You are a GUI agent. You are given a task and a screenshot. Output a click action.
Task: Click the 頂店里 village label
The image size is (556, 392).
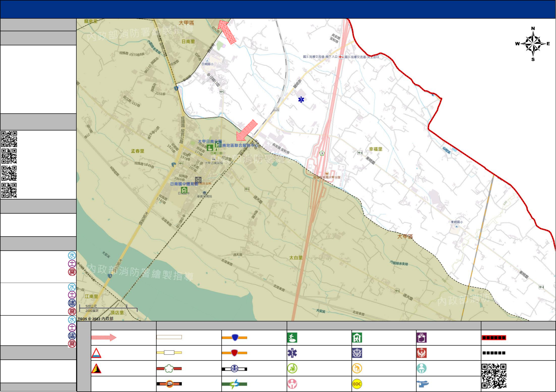point(117,313)
